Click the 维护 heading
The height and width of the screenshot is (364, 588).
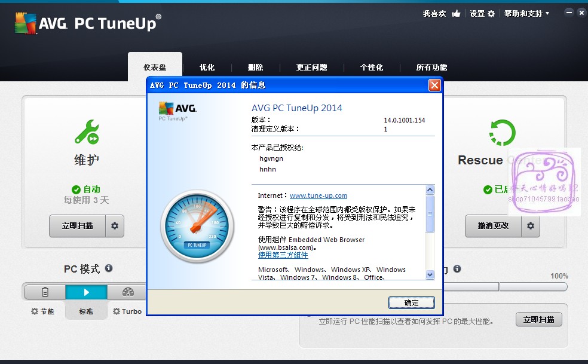[x=87, y=160]
